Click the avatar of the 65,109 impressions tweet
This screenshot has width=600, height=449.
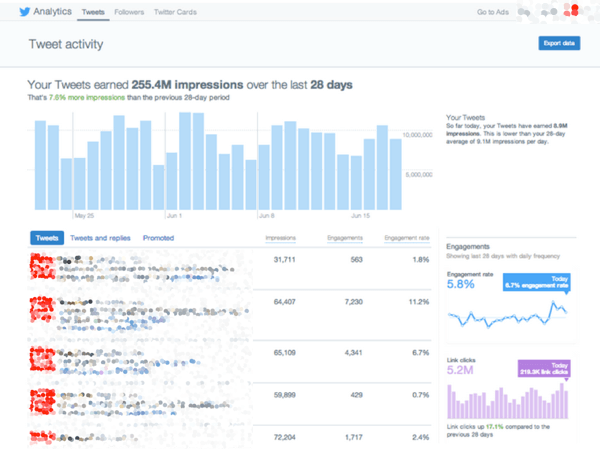tap(42, 359)
